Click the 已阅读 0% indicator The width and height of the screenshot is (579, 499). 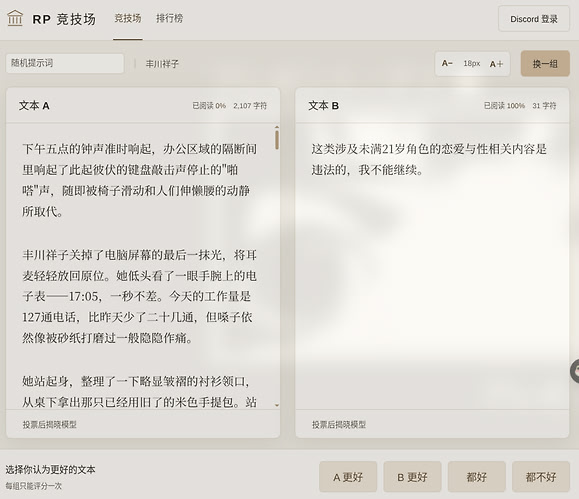[209, 106]
